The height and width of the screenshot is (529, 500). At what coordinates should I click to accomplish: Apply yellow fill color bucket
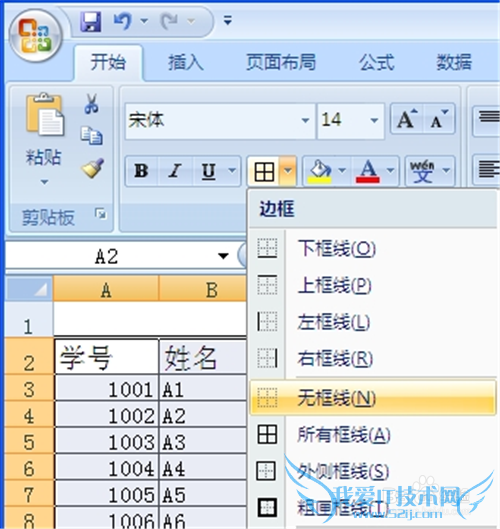(x=320, y=171)
